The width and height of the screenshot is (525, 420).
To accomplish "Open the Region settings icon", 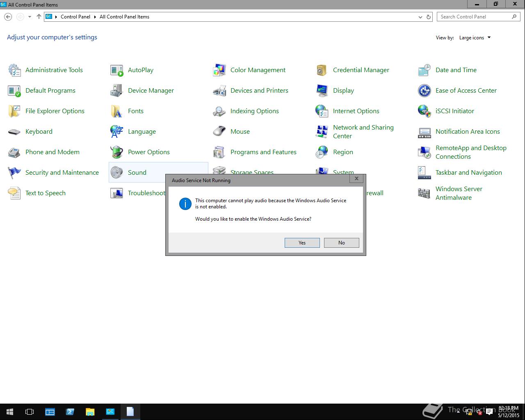I will (x=322, y=152).
